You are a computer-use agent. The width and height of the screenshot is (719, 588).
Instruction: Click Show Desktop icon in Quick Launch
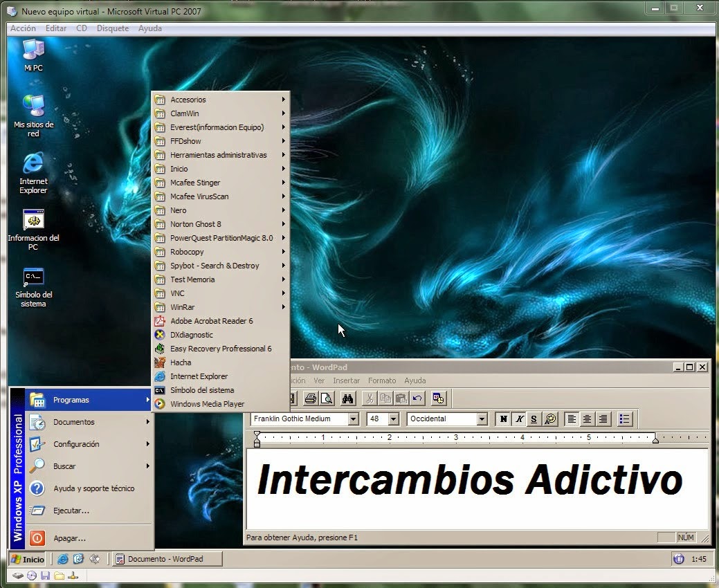pos(95,559)
